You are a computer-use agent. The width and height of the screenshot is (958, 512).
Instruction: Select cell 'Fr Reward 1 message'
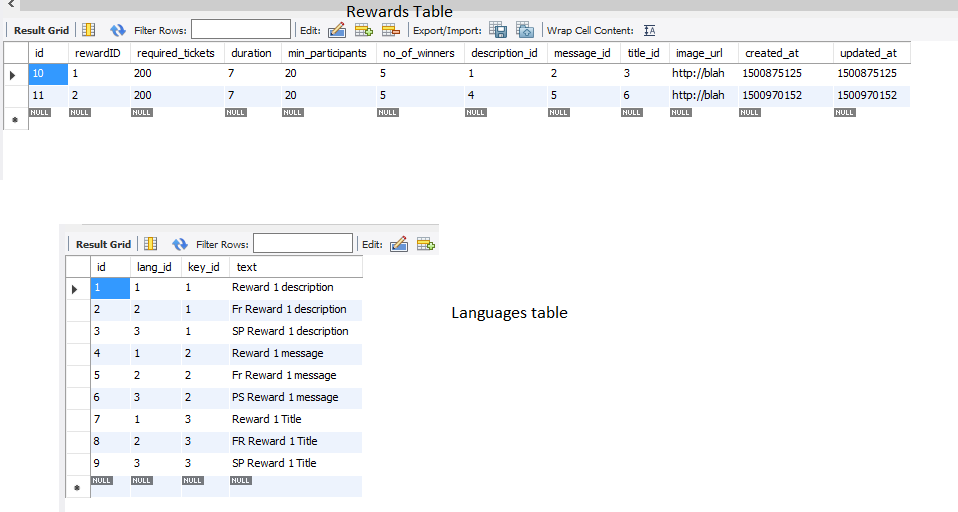click(296, 376)
